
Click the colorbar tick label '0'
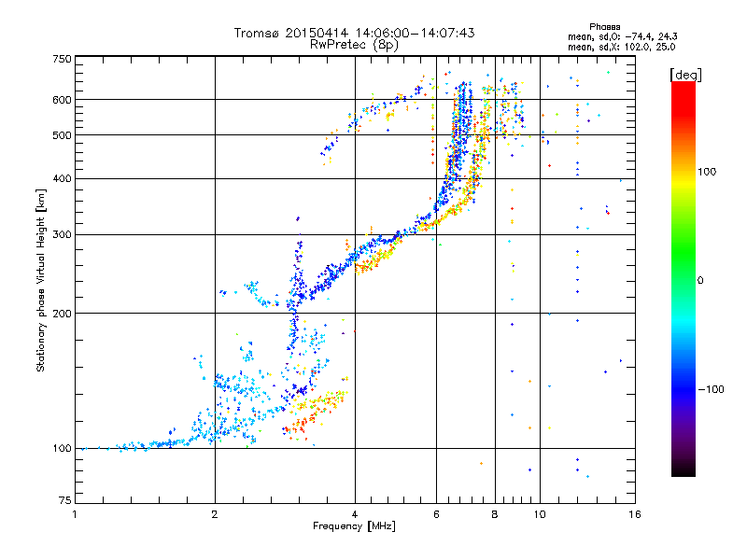click(700, 281)
